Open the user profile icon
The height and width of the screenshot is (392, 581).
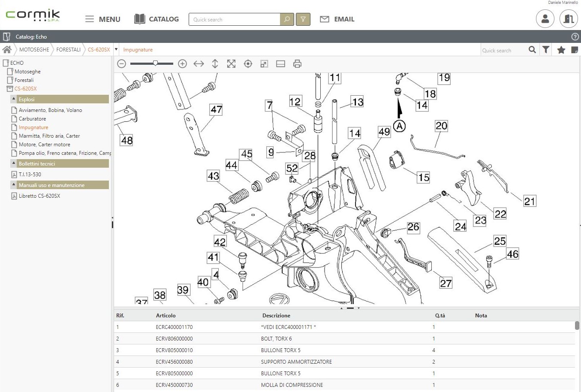click(x=545, y=19)
